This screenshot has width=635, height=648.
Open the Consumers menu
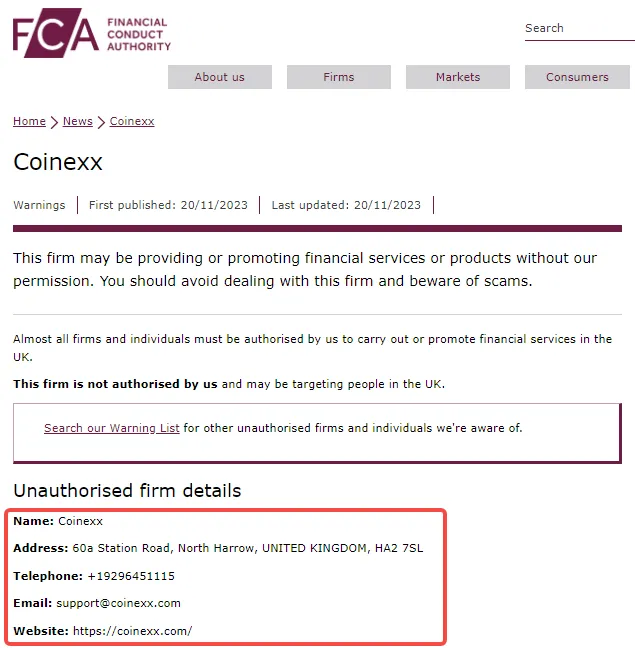tap(577, 77)
